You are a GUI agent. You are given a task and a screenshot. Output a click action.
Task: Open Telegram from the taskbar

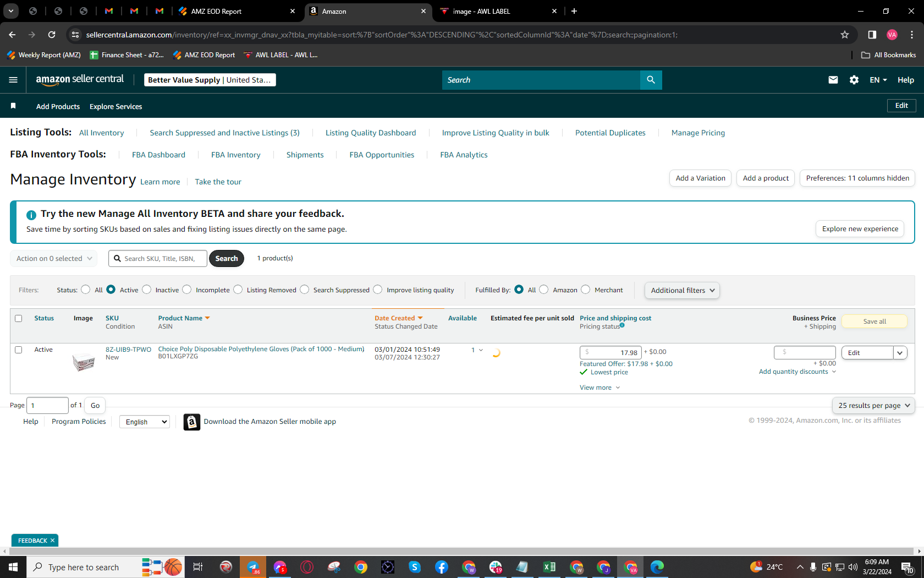tap(253, 567)
